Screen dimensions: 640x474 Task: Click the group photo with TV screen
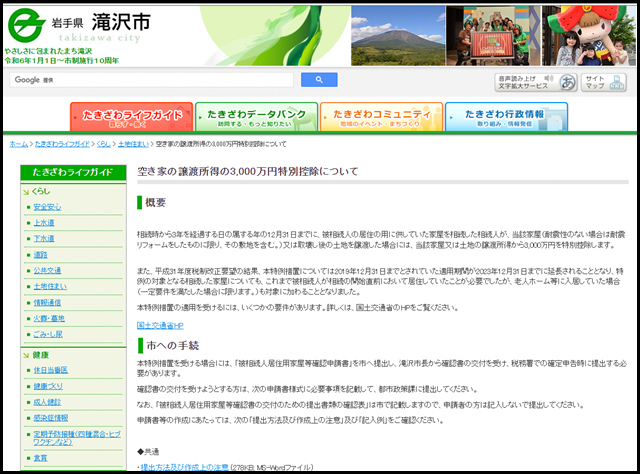[493, 36]
